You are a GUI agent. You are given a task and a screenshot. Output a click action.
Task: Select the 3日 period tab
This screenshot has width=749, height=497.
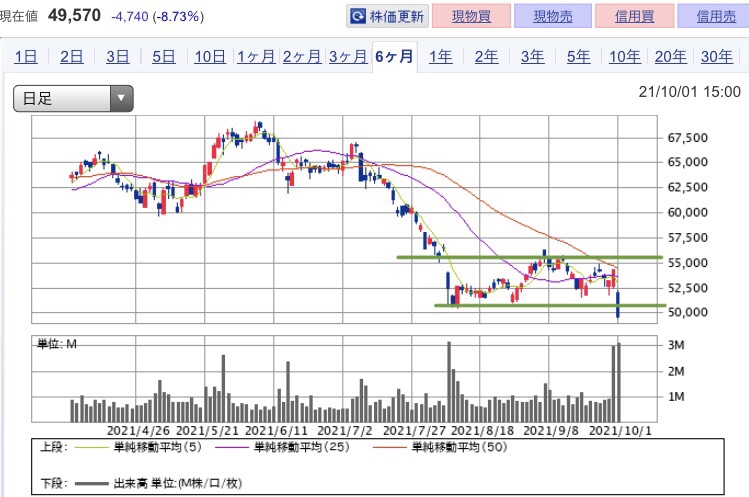tap(118, 57)
